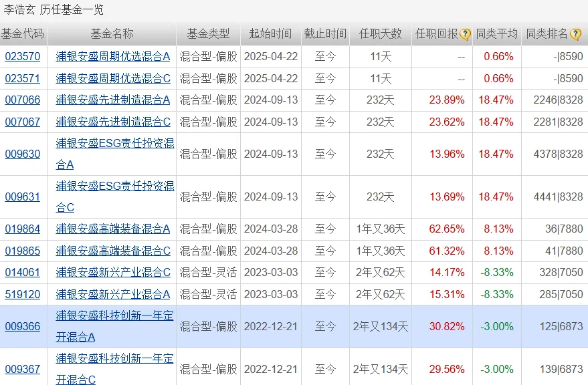Click the 基金代码 column header
The height and width of the screenshot is (385, 588).
(x=23, y=34)
